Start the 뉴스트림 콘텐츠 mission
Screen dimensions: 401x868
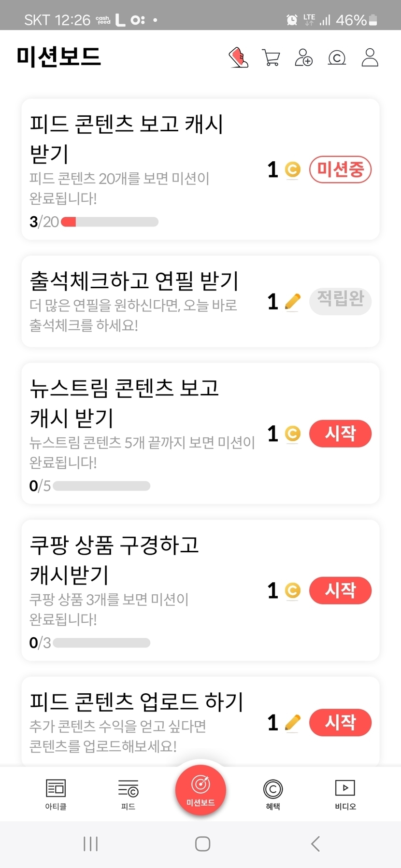tap(340, 434)
